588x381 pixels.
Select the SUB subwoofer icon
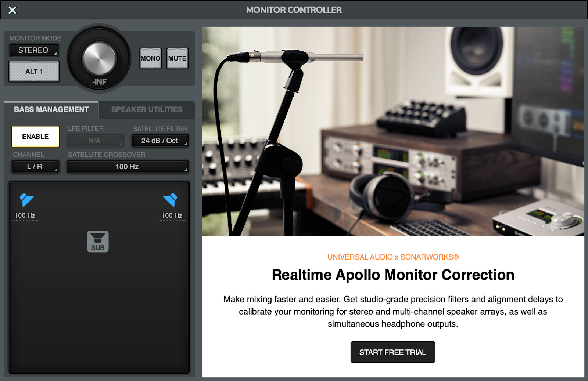tap(98, 242)
